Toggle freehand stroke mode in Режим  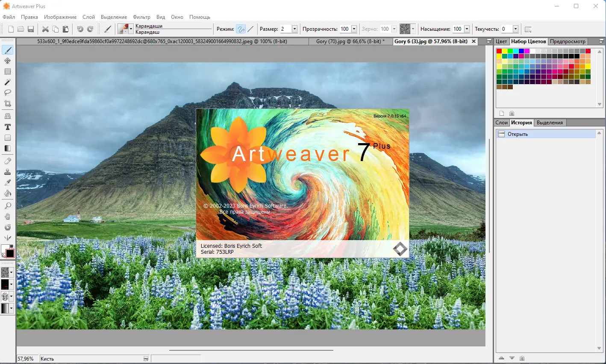pos(241,29)
